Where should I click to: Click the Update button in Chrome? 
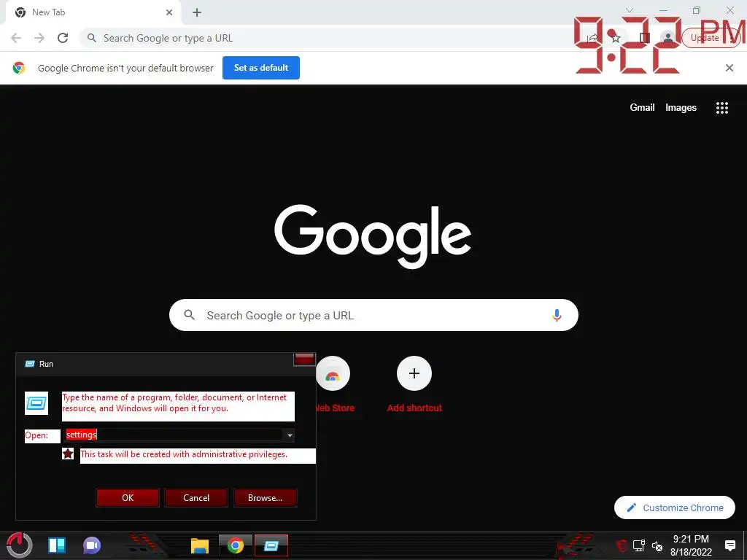point(705,38)
